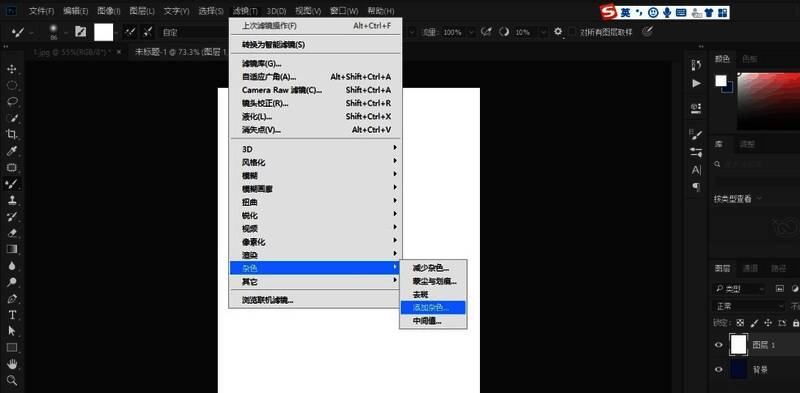Image resolution: width=800 pixels, height=393 pixels.
Task: Select the Quick Selection tool
Action: (12, 118)
